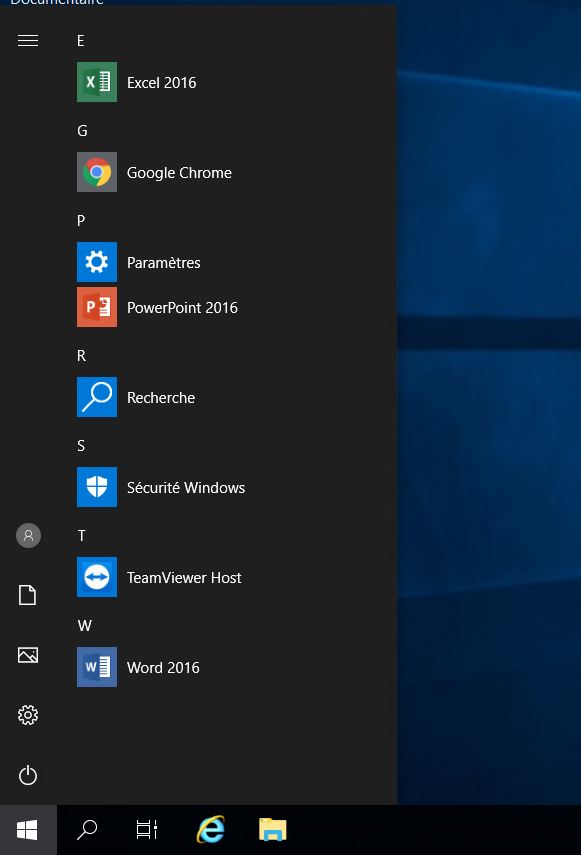This screenshot has height=855, width=581.
Task: Select the 'Google Chrome' text label
Action: click(x=179, y=173)
